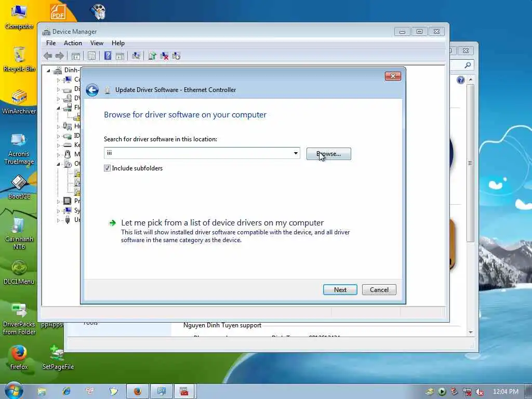Collapse the Other devices category
Image resolution: width=532 pixels, height=399 pixels.
(x=58, y=164)
